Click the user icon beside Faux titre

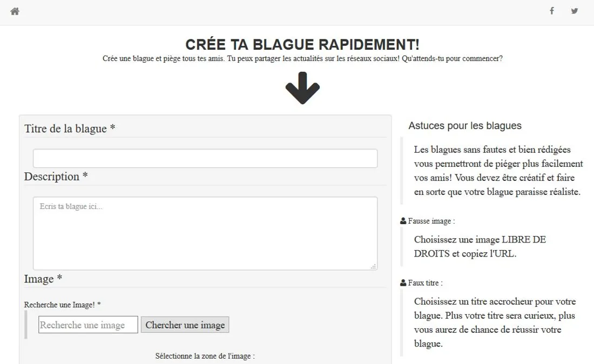click(403, 282)
